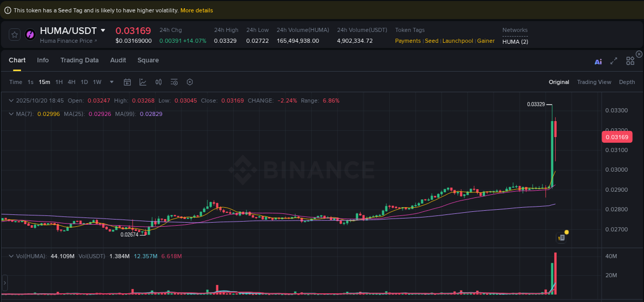Expand the chart to fullscreen
The width and height of the screenshot is (644, 302).
coord(614,60)
